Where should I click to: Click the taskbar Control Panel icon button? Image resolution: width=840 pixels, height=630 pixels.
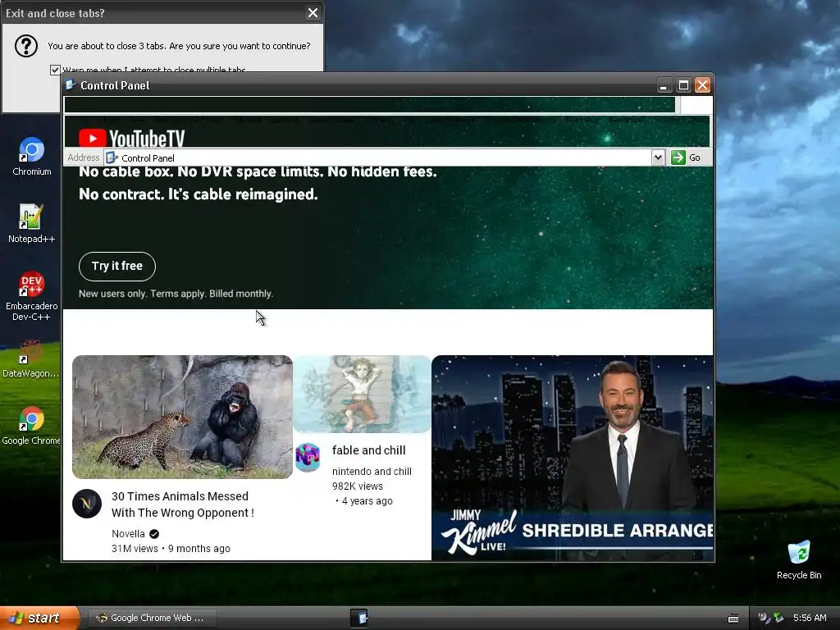(359, 618)
